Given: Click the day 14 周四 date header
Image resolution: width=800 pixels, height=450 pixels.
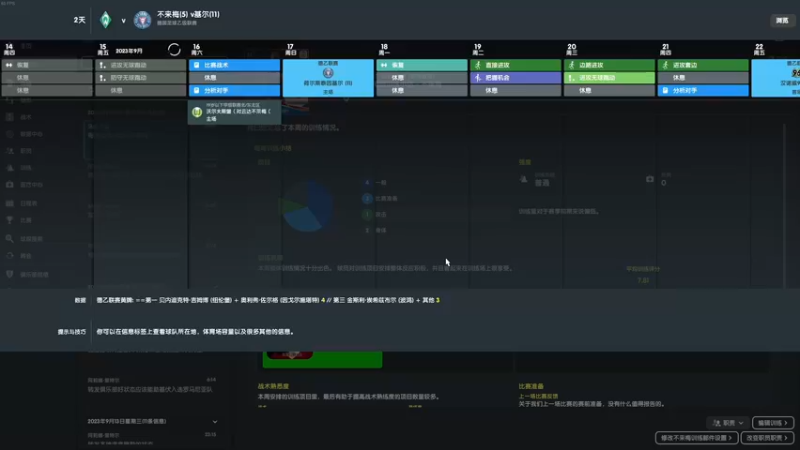Looking at the screenshot, I should (9, 49).
